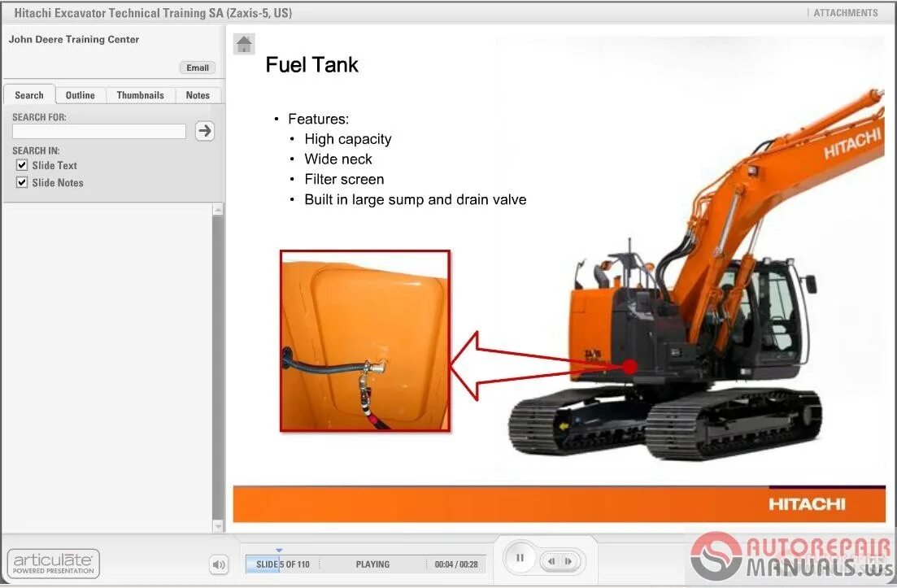Toggle the Slide Text checkbox
This screenshot has width=897, height=588.
click(x=22, y=165)
